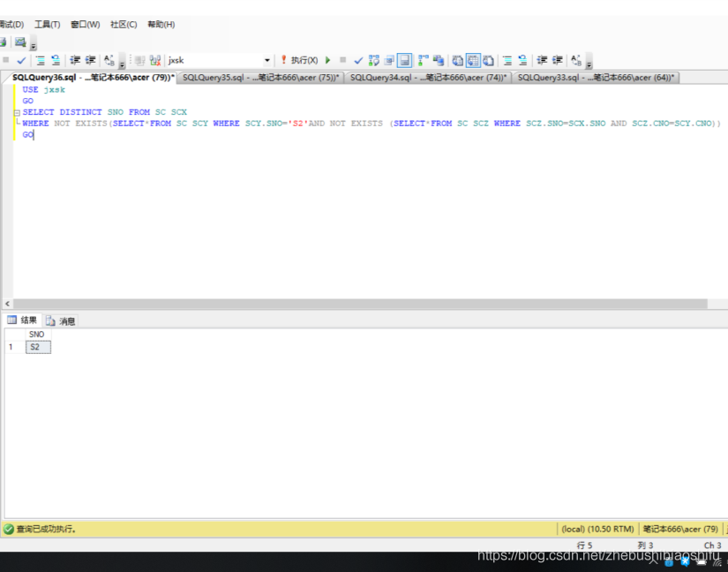Viewport: 728px width, 572px height.
Task: Collapse the SELECT statement outline box
Action: point(17,112)
